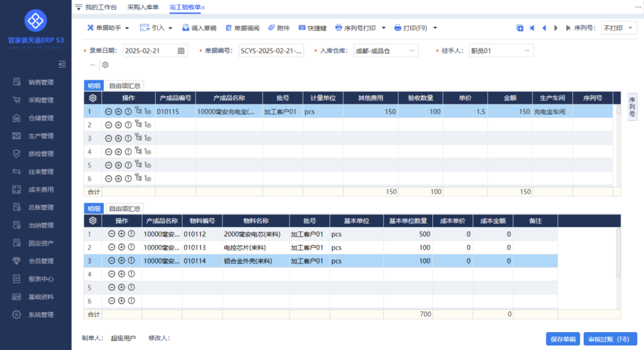The width and height of the screenshot is (644, 350).
Task: Click the ellipsis button in 入库仓库 field
Action: (411, 51)
